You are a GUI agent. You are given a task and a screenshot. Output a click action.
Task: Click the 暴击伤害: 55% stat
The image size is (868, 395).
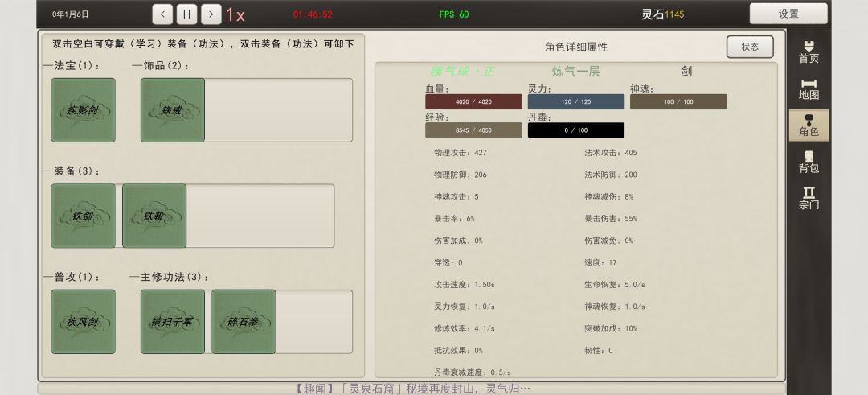pos(611,218)
